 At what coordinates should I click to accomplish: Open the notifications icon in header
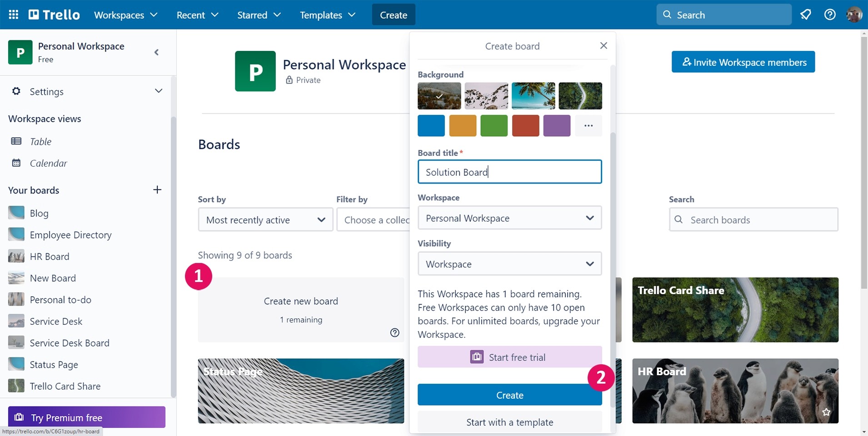pos(806,15)
